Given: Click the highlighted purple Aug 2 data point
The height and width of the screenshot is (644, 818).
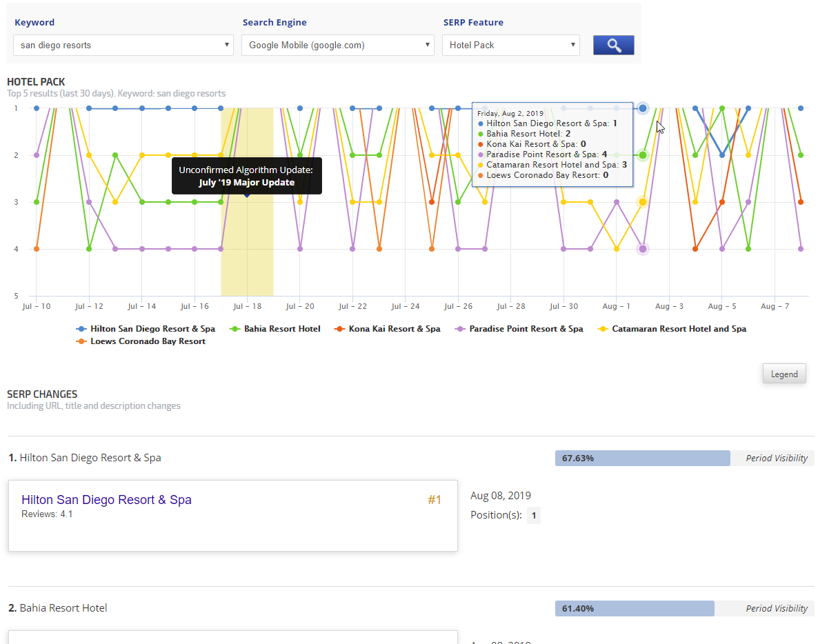Looking at the screenshot, I should coord(643,249).
